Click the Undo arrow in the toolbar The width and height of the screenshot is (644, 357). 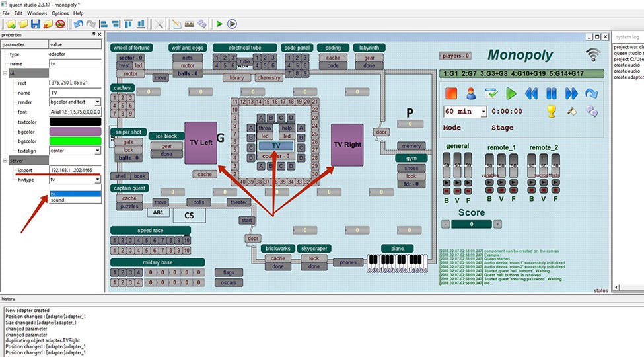[x=79, y=24]
